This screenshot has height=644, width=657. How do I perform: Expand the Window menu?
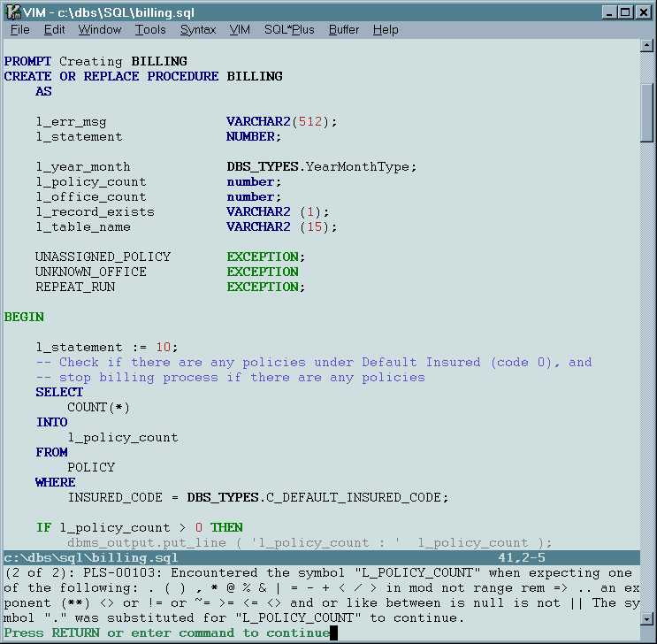[x=100, y=29]
